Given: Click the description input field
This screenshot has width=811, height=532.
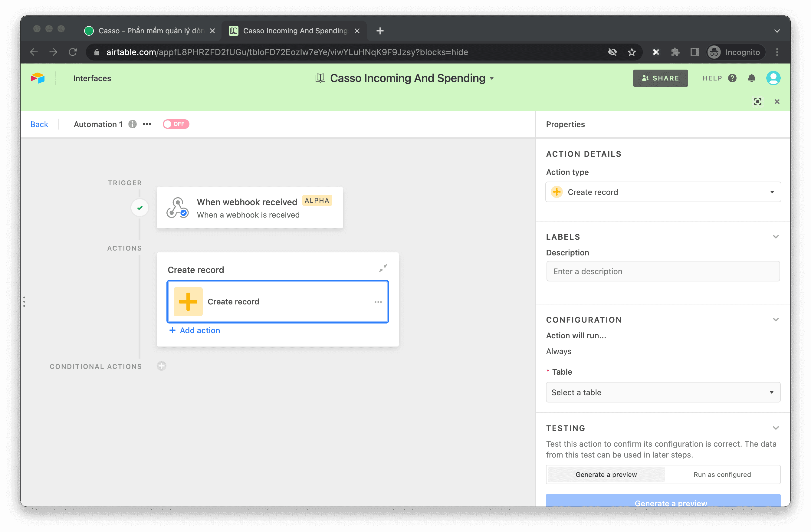Looking at the screenshot, I should click(663, 272).
